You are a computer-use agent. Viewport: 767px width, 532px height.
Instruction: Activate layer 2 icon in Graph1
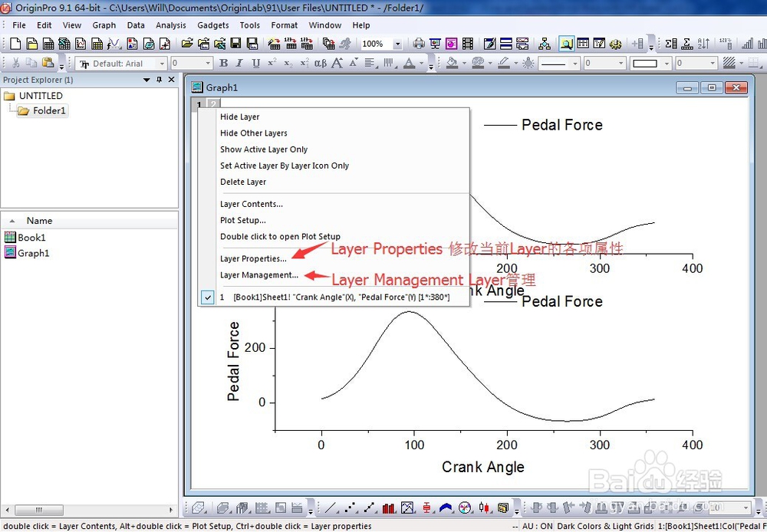point(213,103)
